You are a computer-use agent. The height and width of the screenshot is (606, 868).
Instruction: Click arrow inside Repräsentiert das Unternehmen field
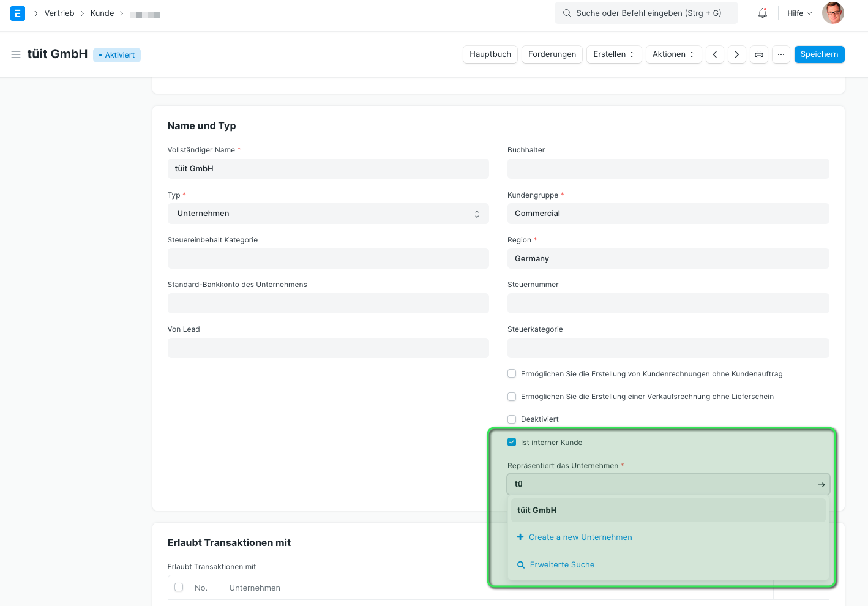tap(821, 484)
